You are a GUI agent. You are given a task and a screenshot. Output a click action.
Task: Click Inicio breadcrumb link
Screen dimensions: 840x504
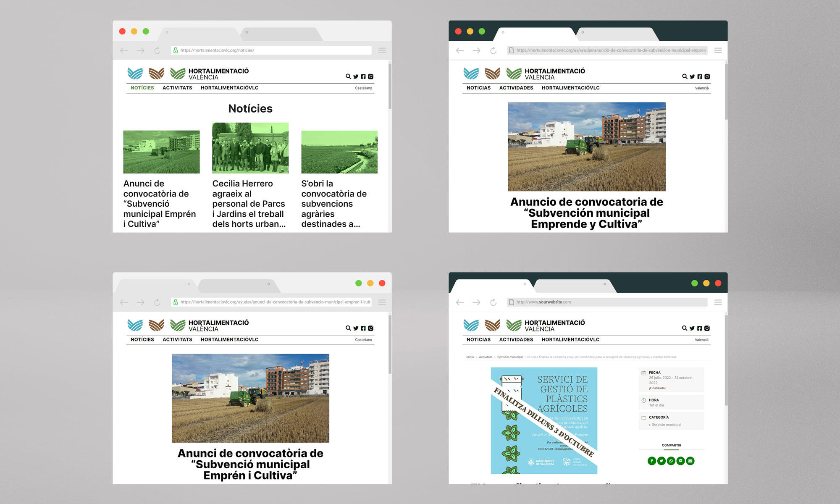[470, 357]
